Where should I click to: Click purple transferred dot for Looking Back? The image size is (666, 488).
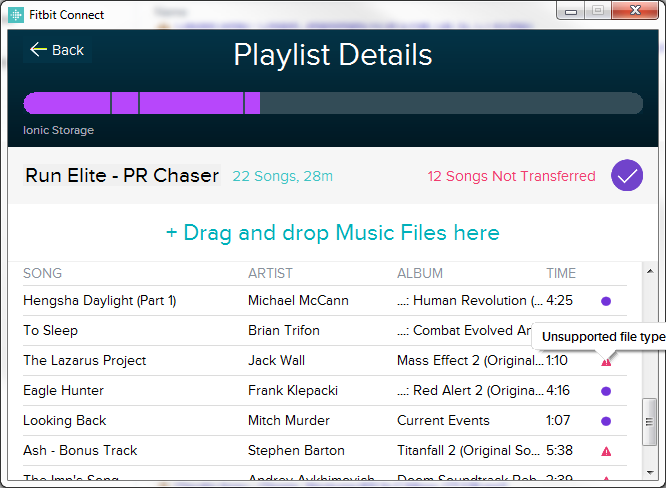[x=606, y=421]
